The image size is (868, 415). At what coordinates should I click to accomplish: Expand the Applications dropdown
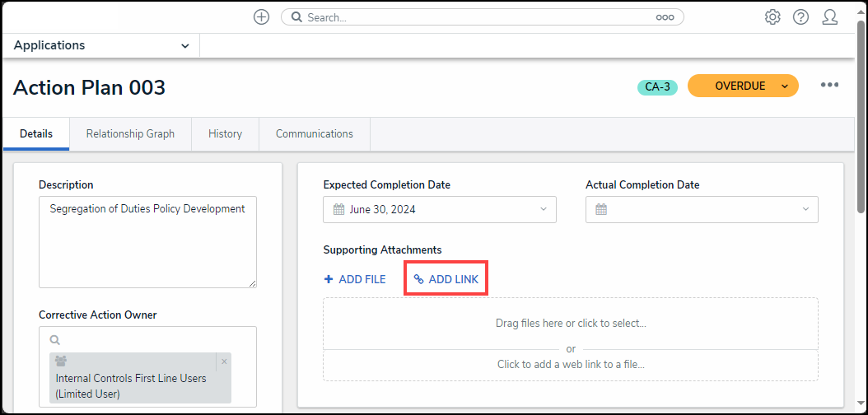[x=184, y=46]
